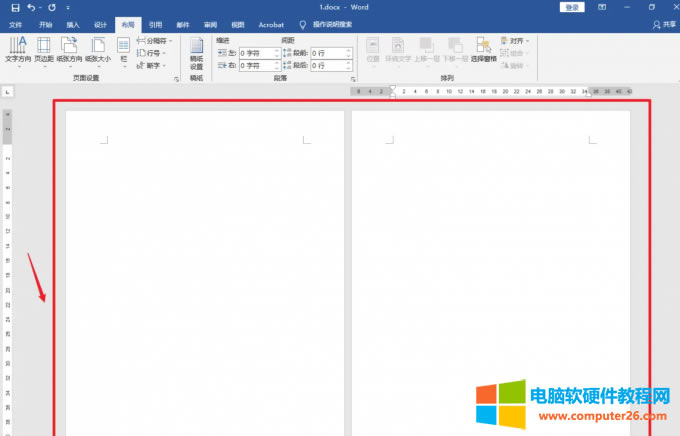Image resolution: width=680 pixels, height=436 pixels.
Task: Switch to the 邮件 (Mailings) tab
Action: pyautogui.click(x=183, y=25)
